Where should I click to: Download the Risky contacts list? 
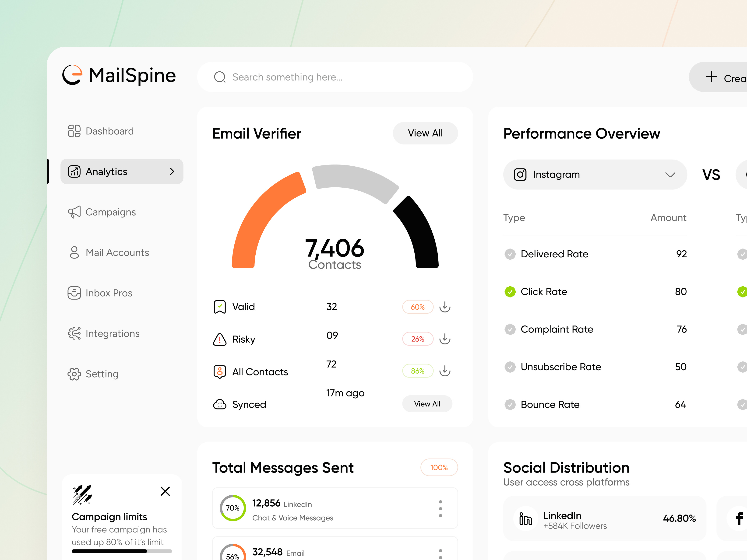pos(445,339)
